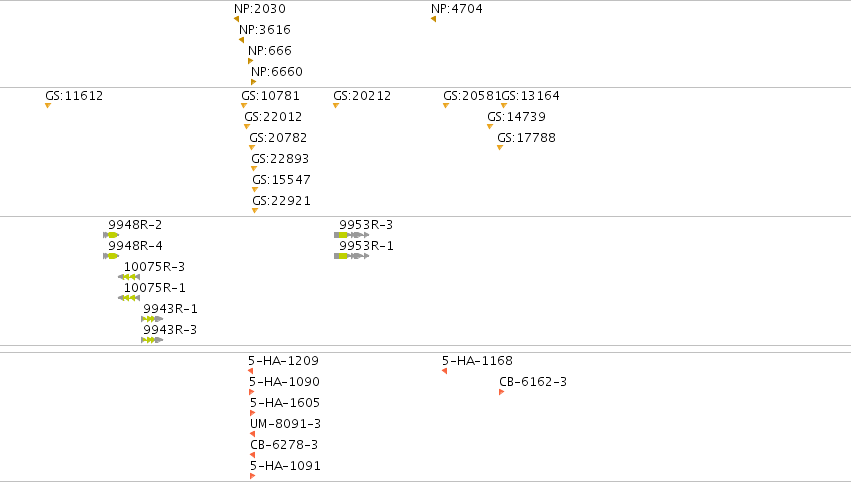
Task: Click the GS:22921 marker triangle
Action: coord(255,211)
